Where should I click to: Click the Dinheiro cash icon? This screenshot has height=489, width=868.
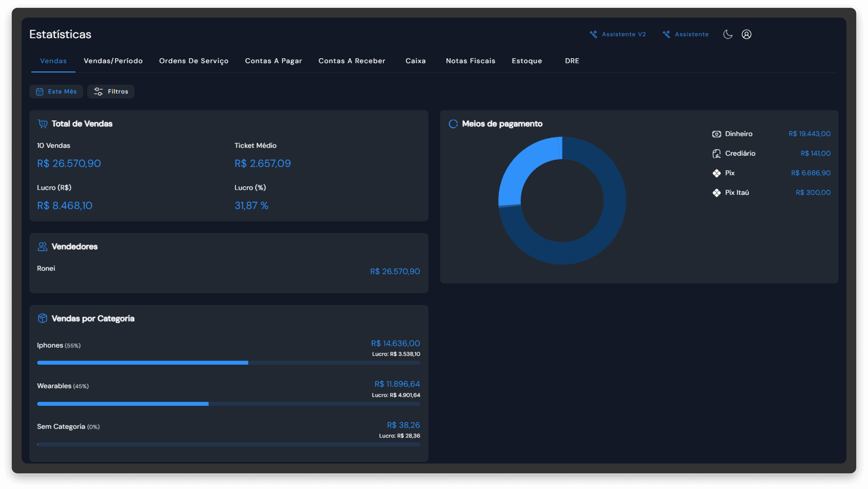coord(716,134)
